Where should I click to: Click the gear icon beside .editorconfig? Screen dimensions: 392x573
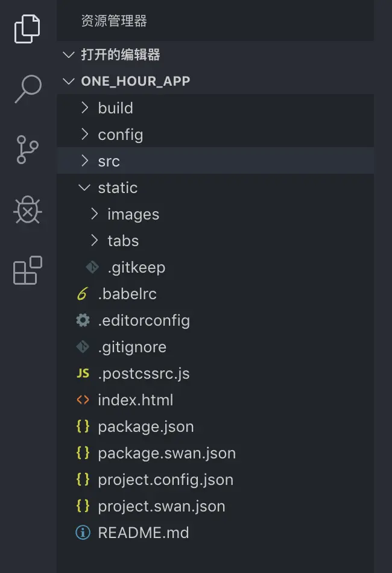pos(83,320)
